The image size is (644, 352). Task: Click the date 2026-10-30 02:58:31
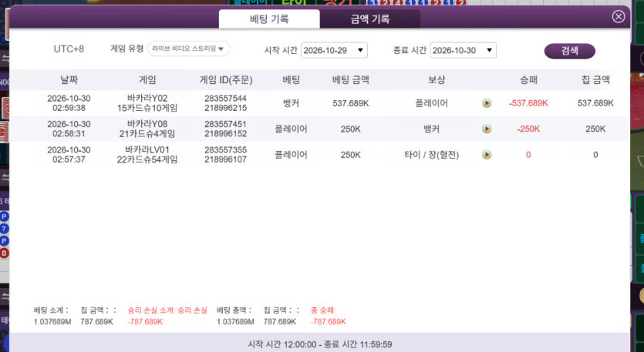[x=69, y=129]
